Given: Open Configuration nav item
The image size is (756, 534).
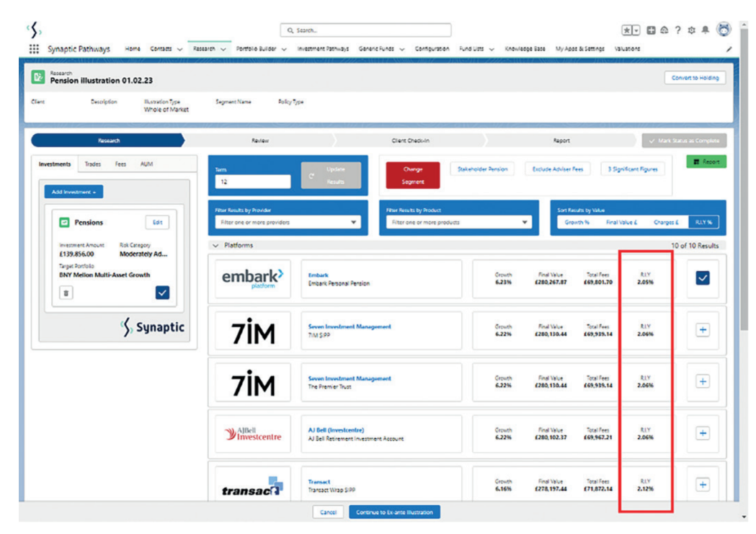Looking at the screenshot, I should tap(432, 49).
